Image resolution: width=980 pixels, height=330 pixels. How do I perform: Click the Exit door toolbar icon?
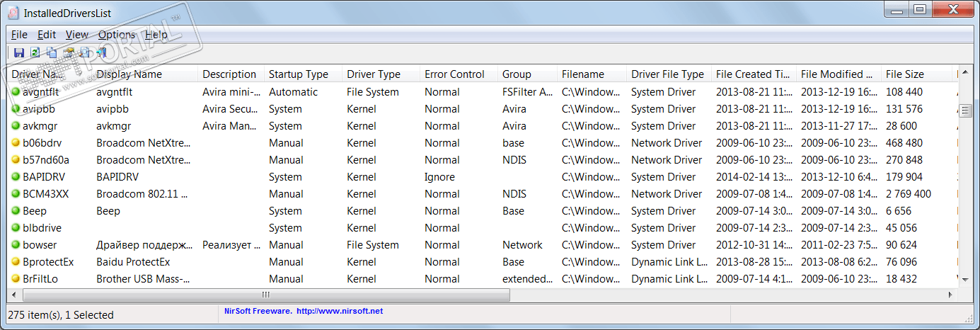pyautogui.click(x=101, y=52)
